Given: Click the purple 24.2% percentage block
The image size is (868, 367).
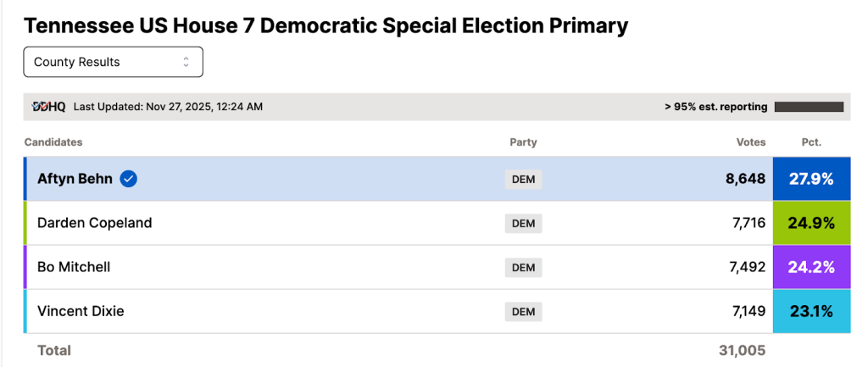Looking at the screenshot, I should [x=811, y=267].
